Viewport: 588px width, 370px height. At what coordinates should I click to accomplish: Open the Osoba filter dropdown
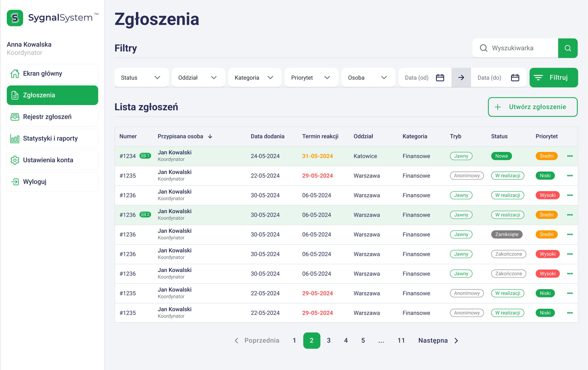[x=368, y=77]
